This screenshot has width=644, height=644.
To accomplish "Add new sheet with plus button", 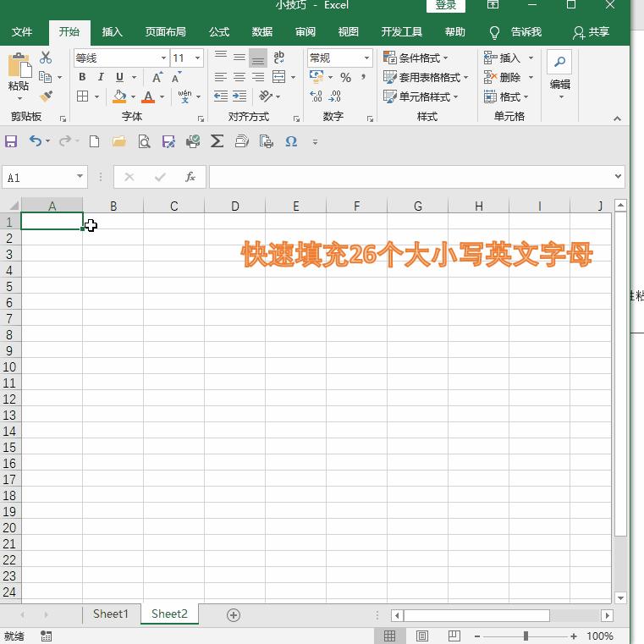I will 234,615.
